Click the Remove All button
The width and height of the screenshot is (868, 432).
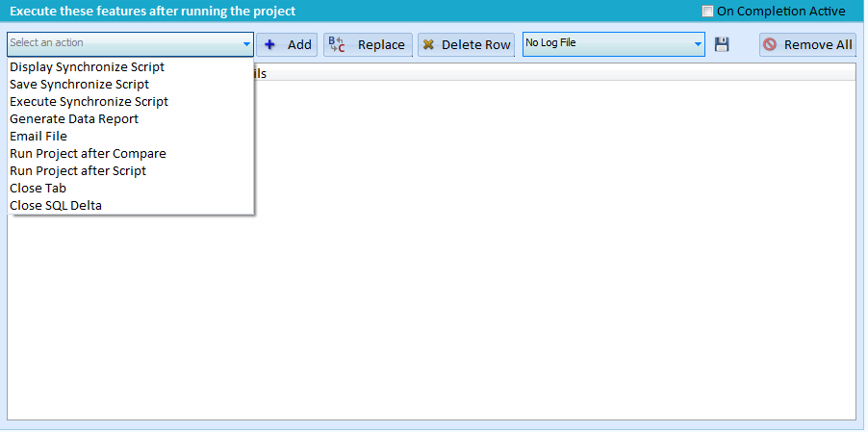[807, 45]
